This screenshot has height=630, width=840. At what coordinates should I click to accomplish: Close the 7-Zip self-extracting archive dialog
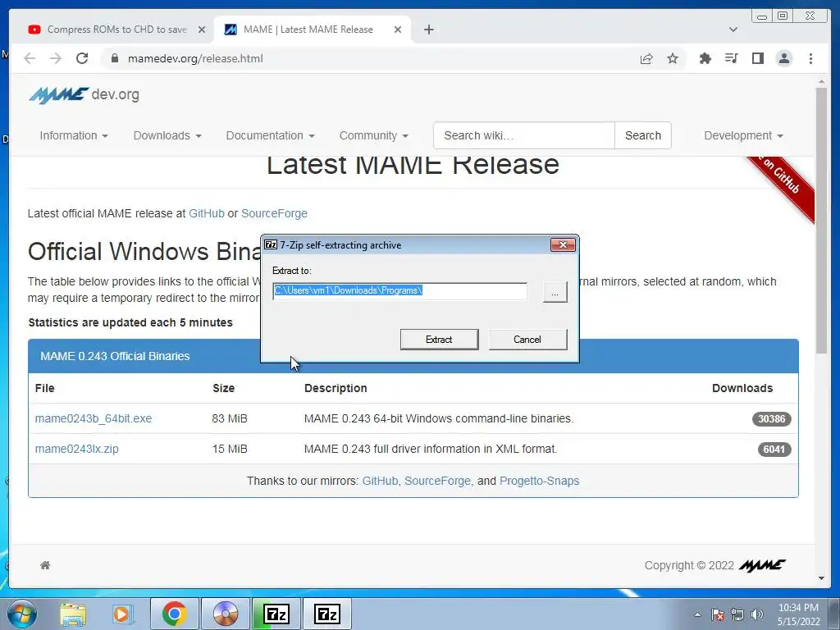pos(563,244)
